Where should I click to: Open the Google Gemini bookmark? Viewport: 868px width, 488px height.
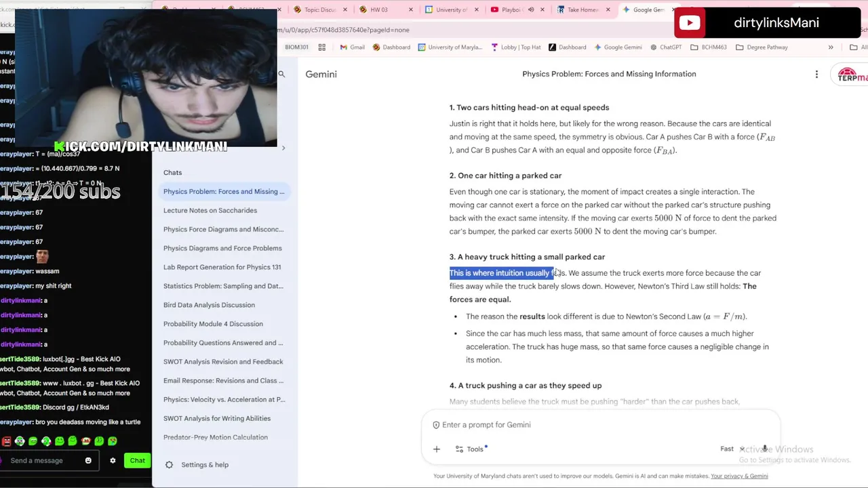click(x=618, y=47)
